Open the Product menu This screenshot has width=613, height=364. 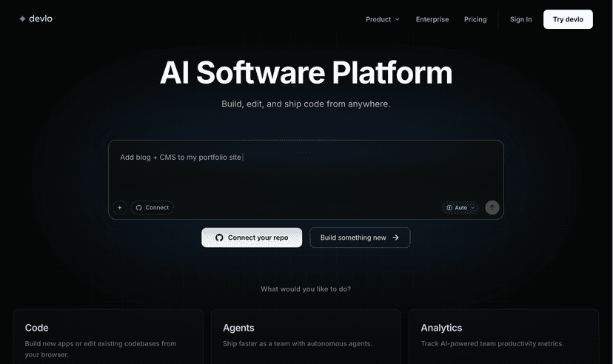382,19
